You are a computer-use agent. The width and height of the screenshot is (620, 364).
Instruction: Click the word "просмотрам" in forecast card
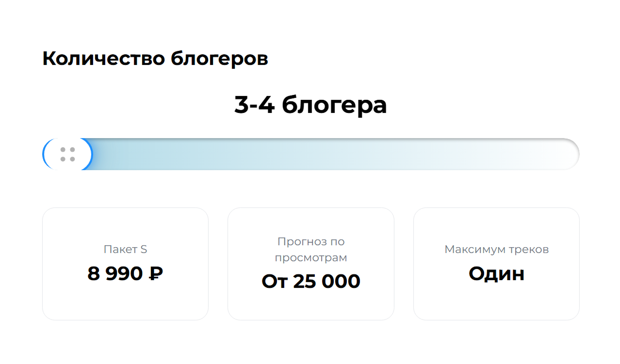click(x=310, y=257)
